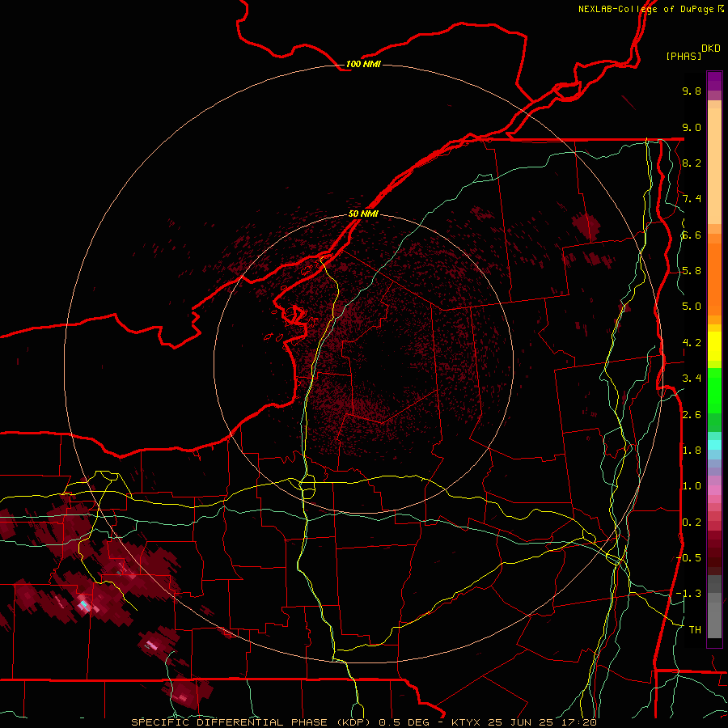
Task: Click the 7.4 value on color scale
Action: 692,199
